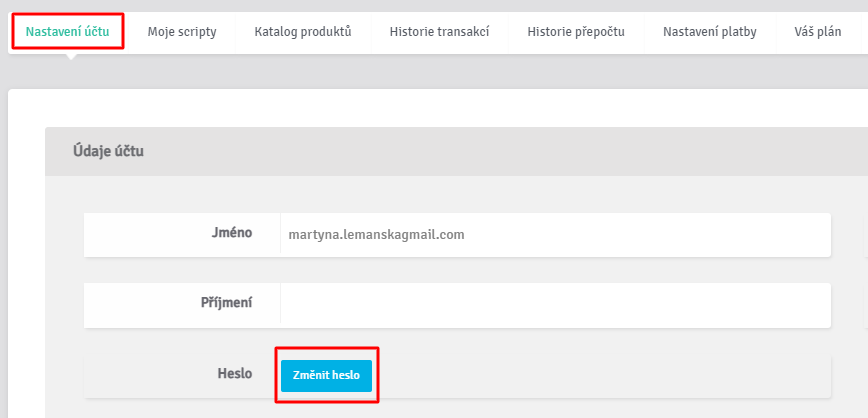Viewport: 868px width, 418px height.
Task: Open the Nastavení účtu tab
Action: point(68,32)
